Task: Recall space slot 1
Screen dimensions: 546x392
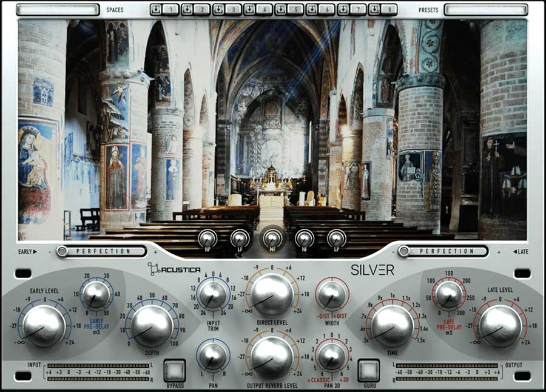Action: (x=170, y=10)
